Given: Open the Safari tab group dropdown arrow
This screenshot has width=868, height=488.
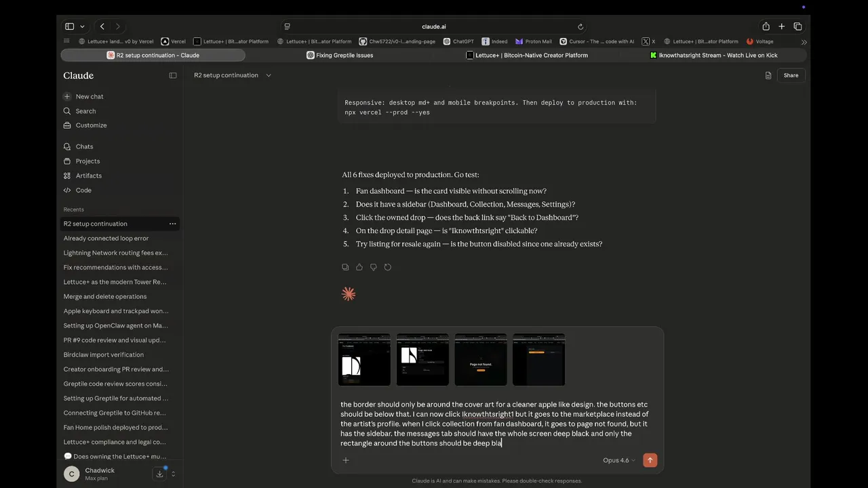Looking at the screenshot, I should coord(82,26).
